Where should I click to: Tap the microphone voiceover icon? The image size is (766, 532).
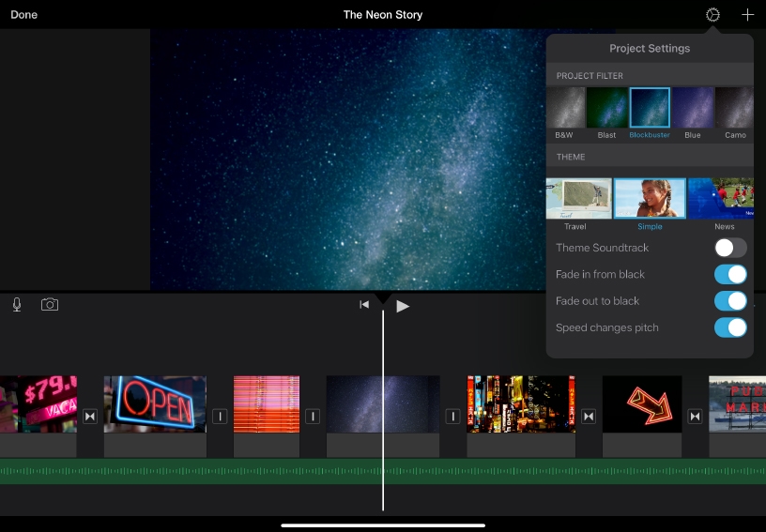click(x=17, y=305)
